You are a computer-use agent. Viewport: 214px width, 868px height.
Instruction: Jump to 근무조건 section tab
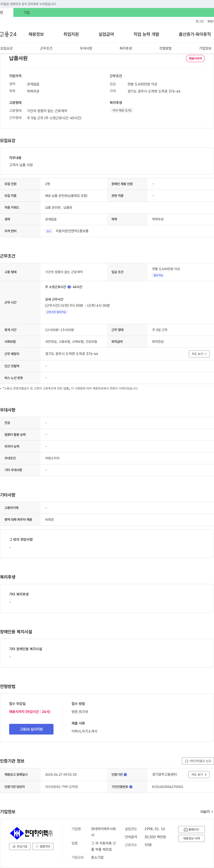coord(46,48)
